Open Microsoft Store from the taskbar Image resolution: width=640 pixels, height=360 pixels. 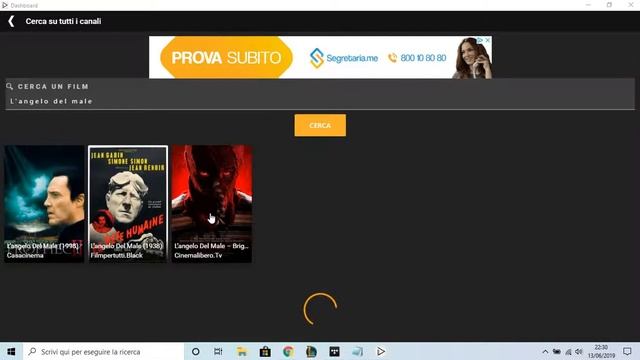click(x=265, y=351)
